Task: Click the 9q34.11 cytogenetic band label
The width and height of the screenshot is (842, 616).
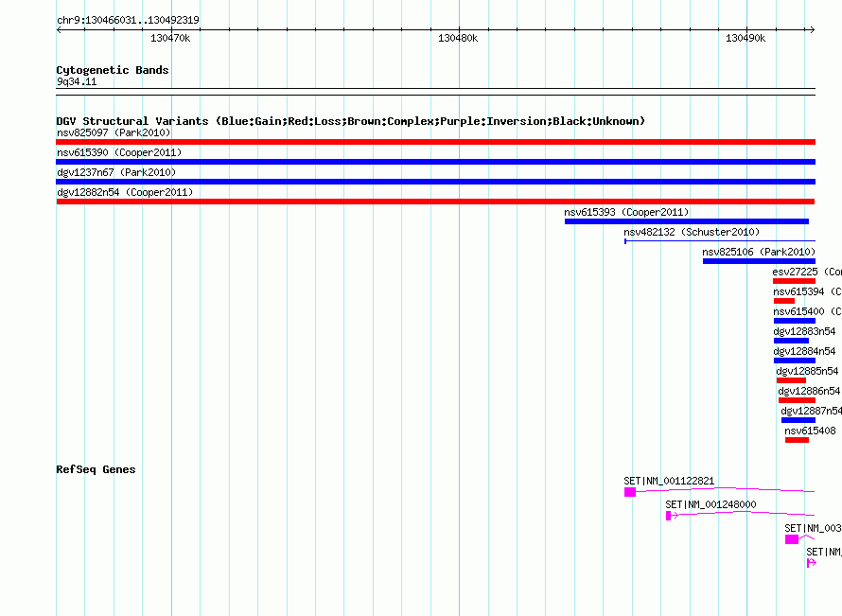Action: tap(77, 81)
